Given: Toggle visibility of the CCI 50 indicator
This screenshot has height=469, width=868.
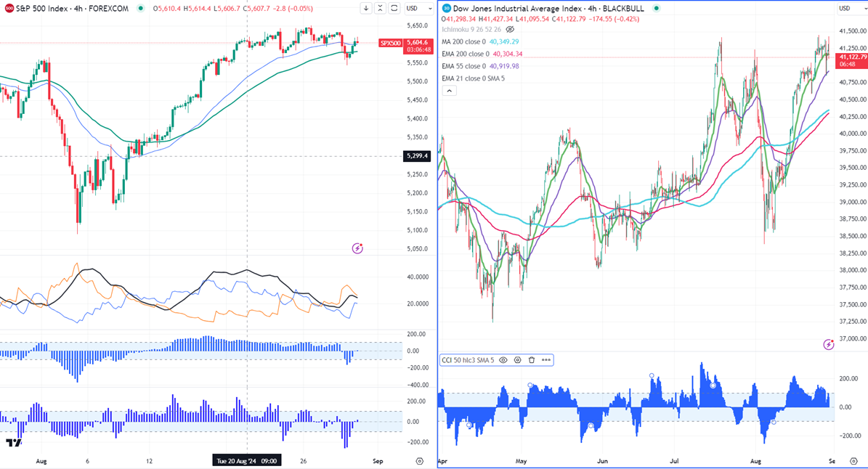Looking at the screenshot, I should coord(503,360).
